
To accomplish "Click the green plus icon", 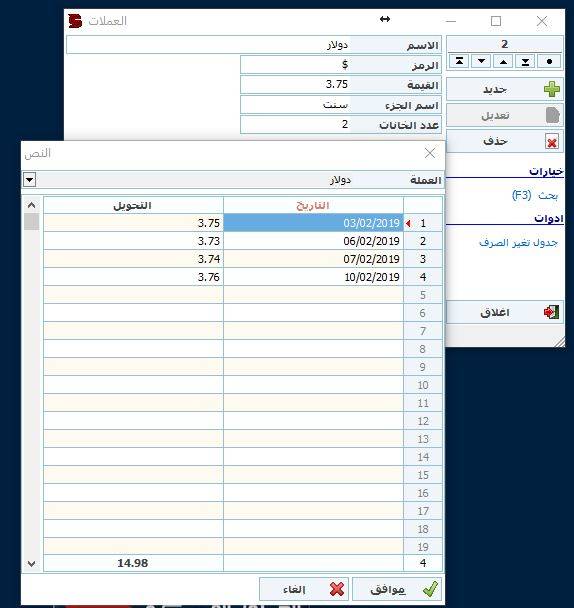I will click(552, 90).
